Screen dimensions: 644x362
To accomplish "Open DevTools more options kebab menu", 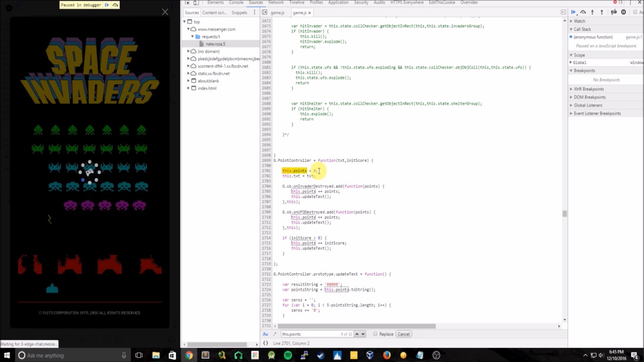I will coord(630,3).
